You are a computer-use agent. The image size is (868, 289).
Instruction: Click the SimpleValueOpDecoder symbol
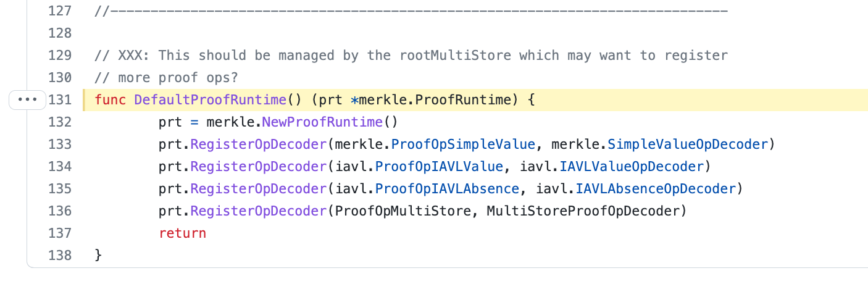tap(688, 144)
